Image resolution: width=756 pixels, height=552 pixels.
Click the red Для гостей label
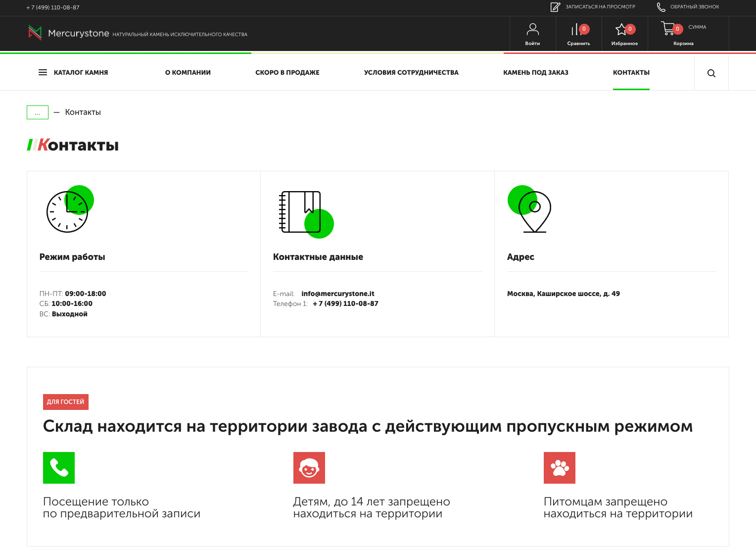coord(66,402)
